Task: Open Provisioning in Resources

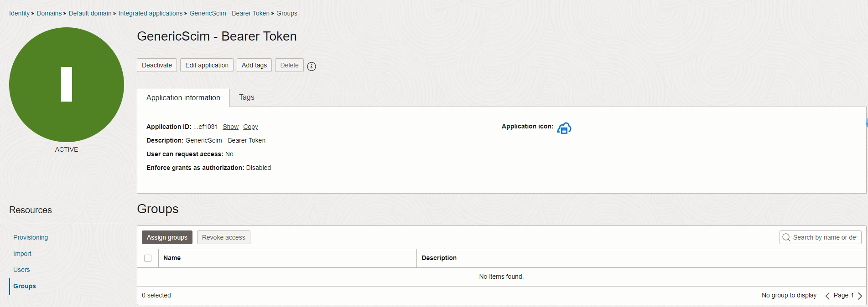Action: point(31,237)
